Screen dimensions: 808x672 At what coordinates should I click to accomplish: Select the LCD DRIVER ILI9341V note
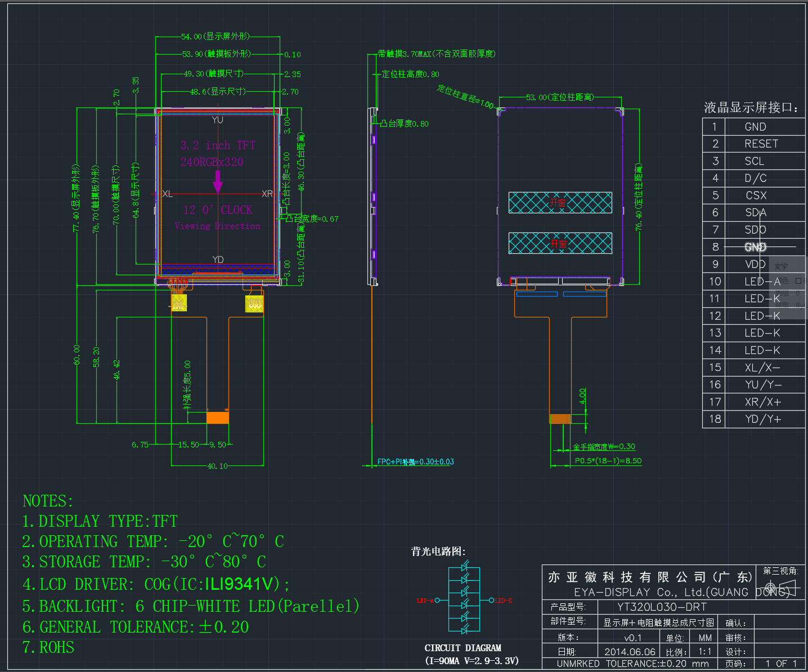pos(156,584)
